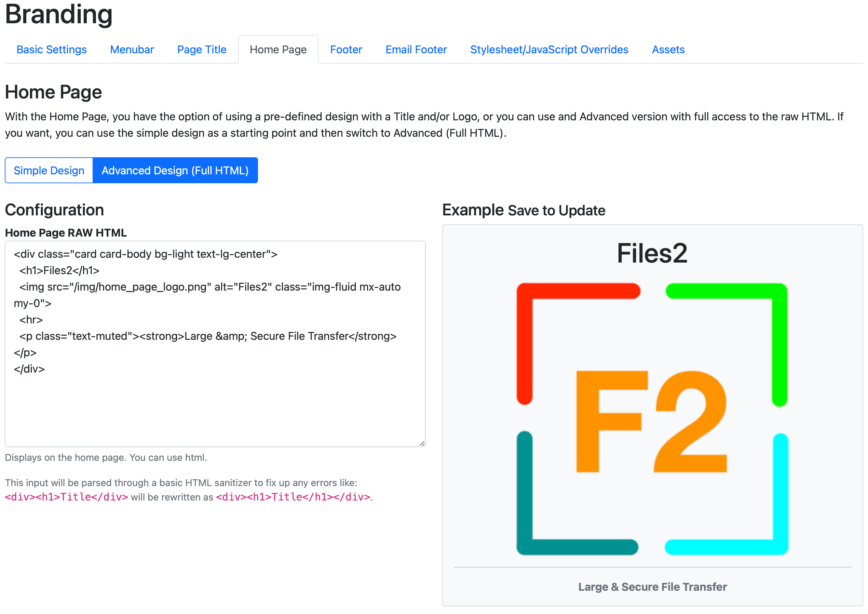Click the Home Page tab

click(x=278, y=49)
